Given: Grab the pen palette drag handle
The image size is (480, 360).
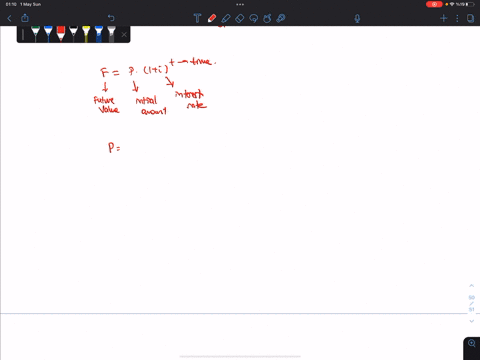Looking at the screenshot, I should (23, 34).
